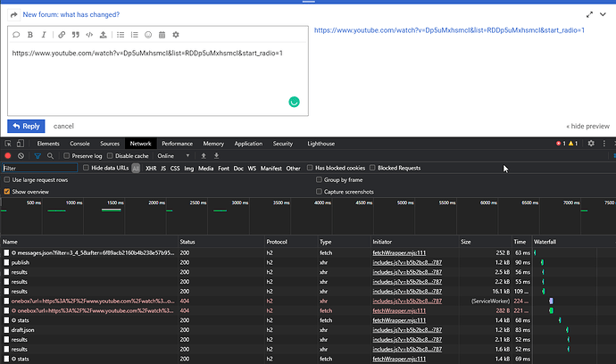Click the green Grammarly icon in the editor

pyautogui.click(x=294, y=102)
